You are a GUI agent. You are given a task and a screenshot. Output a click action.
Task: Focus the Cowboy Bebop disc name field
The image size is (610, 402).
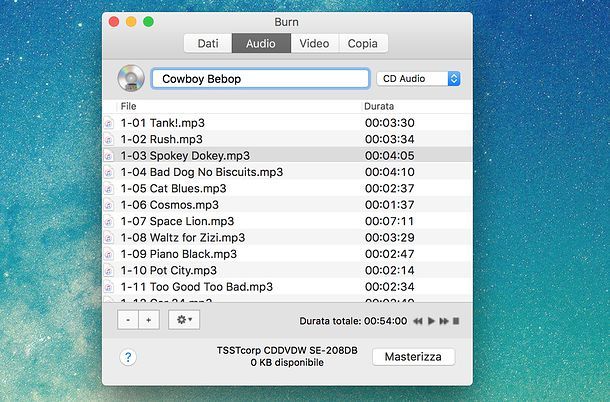(x=260, y=79)
